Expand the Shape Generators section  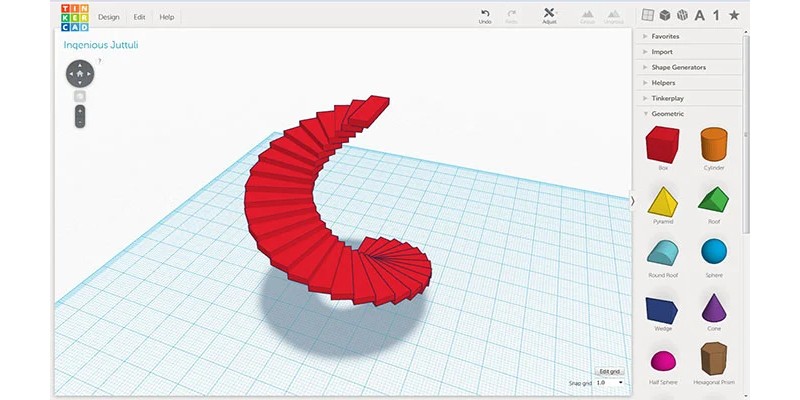(688, 67)
